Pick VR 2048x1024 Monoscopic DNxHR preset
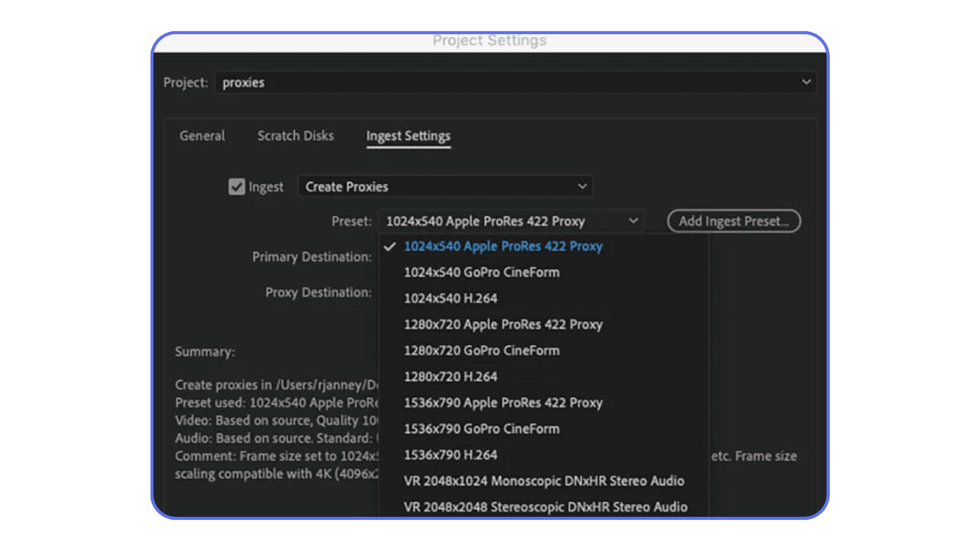980x551 pixels. click(x=544, y=481)
